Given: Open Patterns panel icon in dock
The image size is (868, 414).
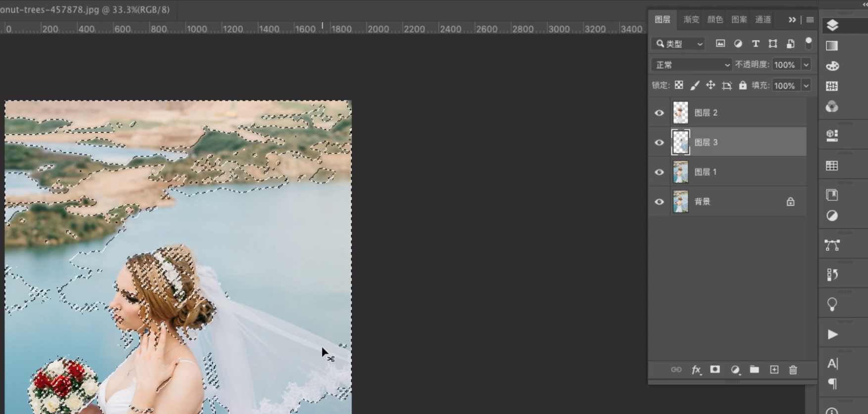Looking at the screenshot, I should 832,86.
